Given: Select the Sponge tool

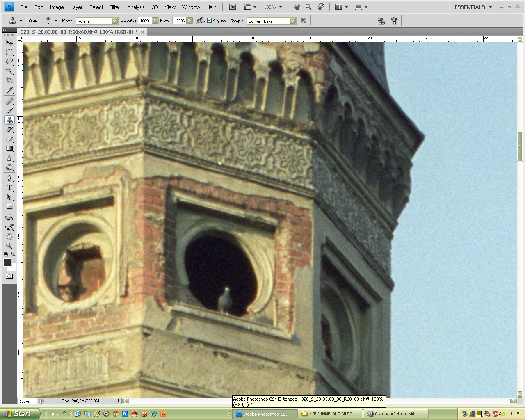Looking at the screenshot, I should [9, 167].
